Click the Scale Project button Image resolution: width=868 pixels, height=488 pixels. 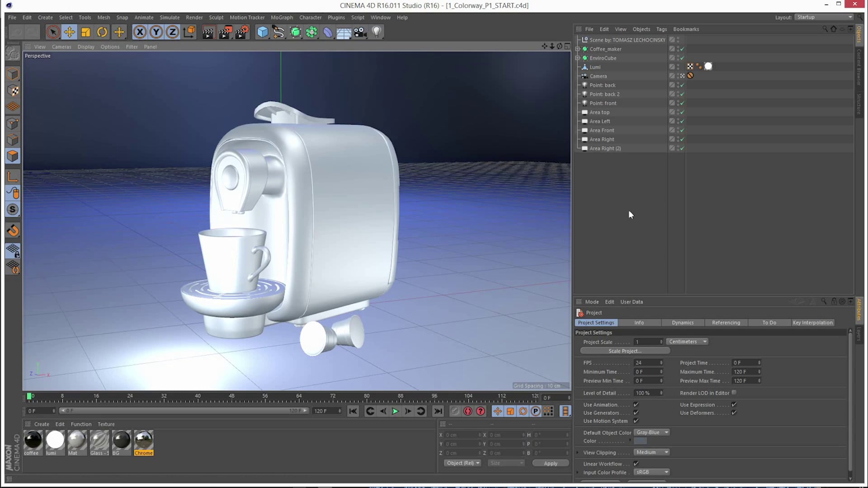point(625,351)
